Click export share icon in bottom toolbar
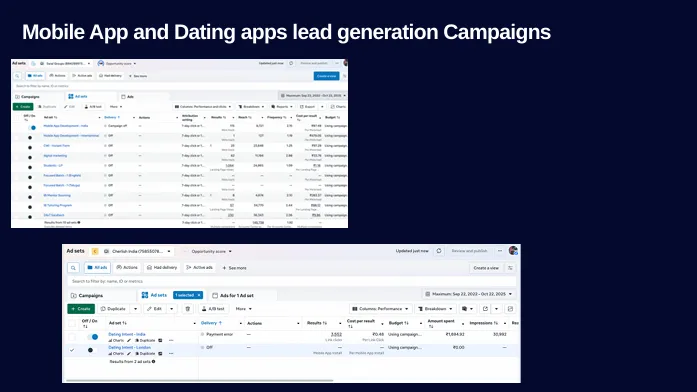Viewport: 697px width, 392px height. pyautogui.click(x=485, y=308)
